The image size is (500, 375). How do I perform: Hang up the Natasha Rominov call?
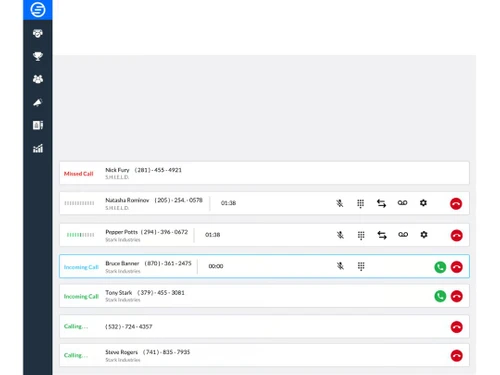(x=456, y=204)
